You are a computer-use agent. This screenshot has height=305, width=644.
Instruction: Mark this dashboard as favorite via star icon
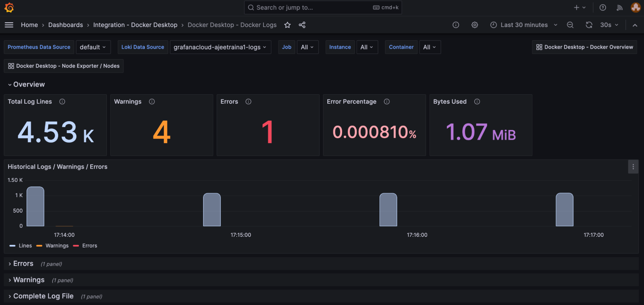[x=287, y=25]
